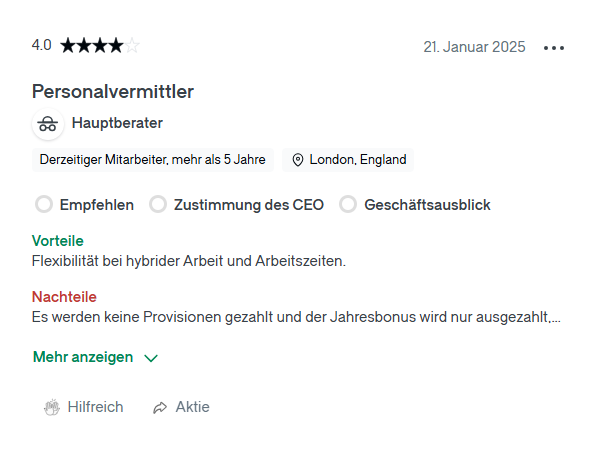
Task: Select the Empfehlen circle indicator
Action: (44, 204)
